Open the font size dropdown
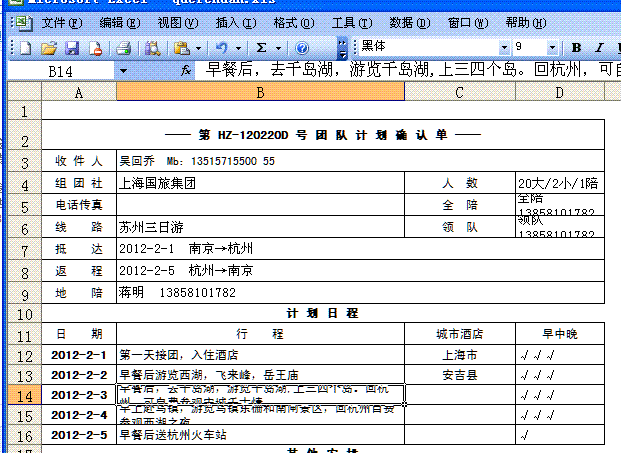 tap(552, 48)
